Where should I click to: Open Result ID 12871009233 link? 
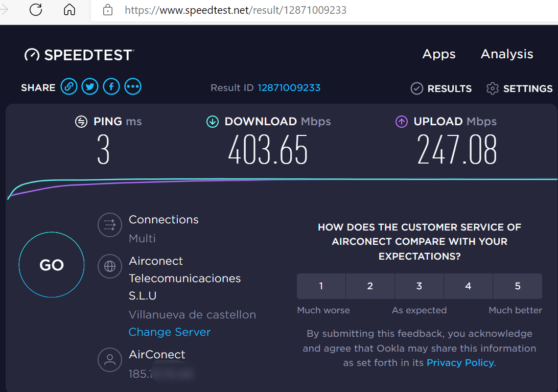click(x=289, y=87)
